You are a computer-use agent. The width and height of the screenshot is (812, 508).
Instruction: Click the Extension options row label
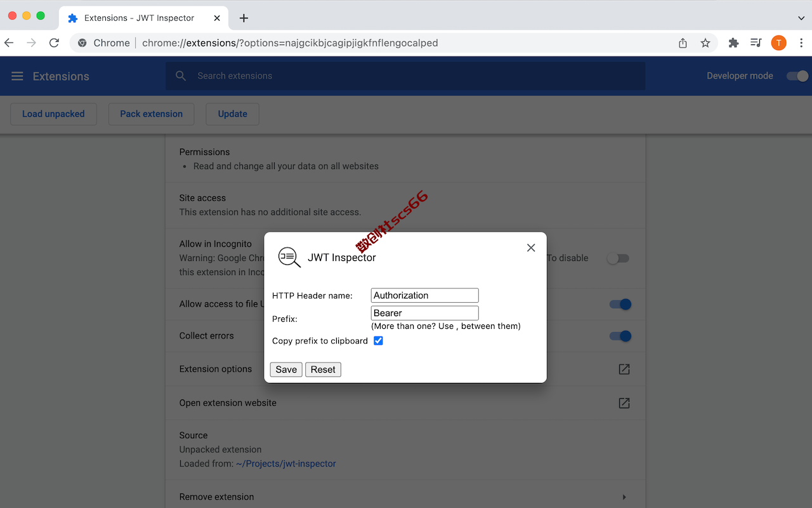[216, 369]
